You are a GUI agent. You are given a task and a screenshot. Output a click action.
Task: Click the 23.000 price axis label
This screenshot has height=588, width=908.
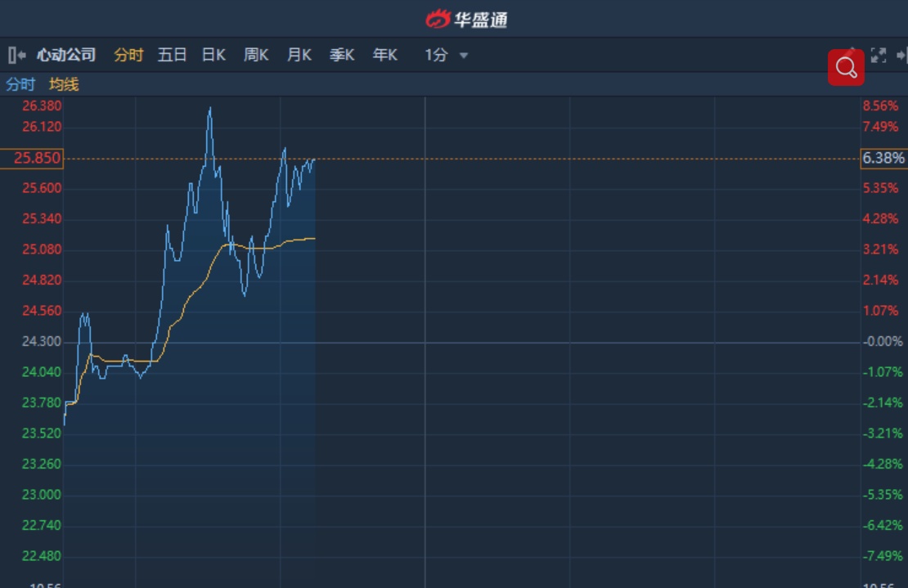(42, 495)
